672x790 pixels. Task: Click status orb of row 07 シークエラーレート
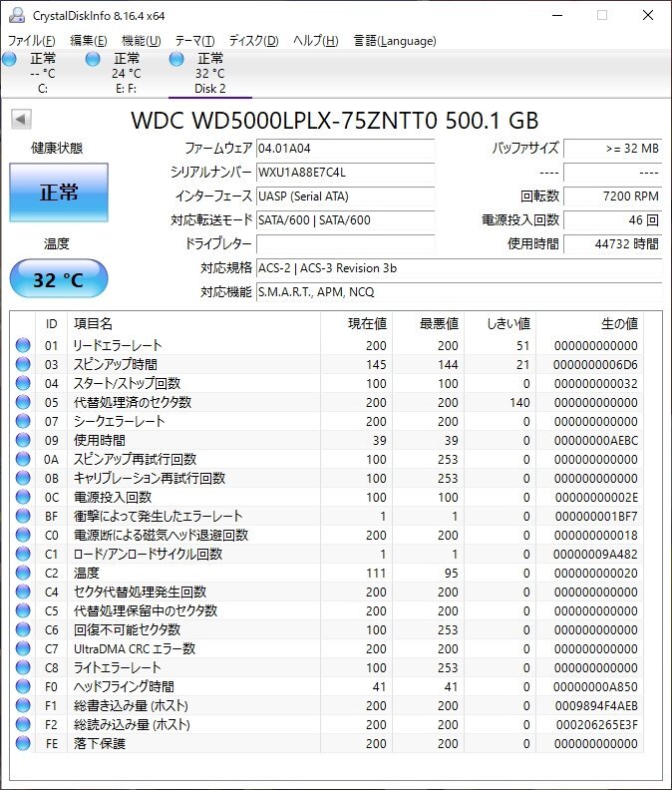[23, 421]
